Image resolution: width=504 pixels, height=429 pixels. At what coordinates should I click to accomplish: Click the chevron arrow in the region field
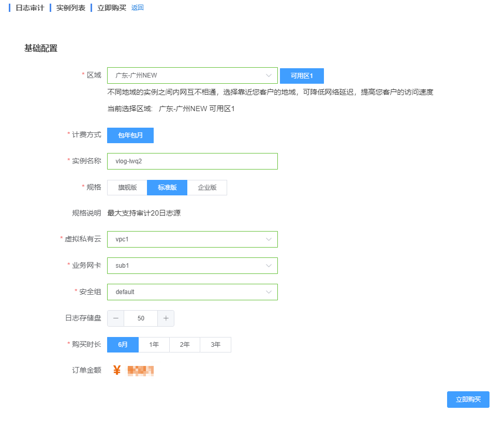tap(269, 75)
